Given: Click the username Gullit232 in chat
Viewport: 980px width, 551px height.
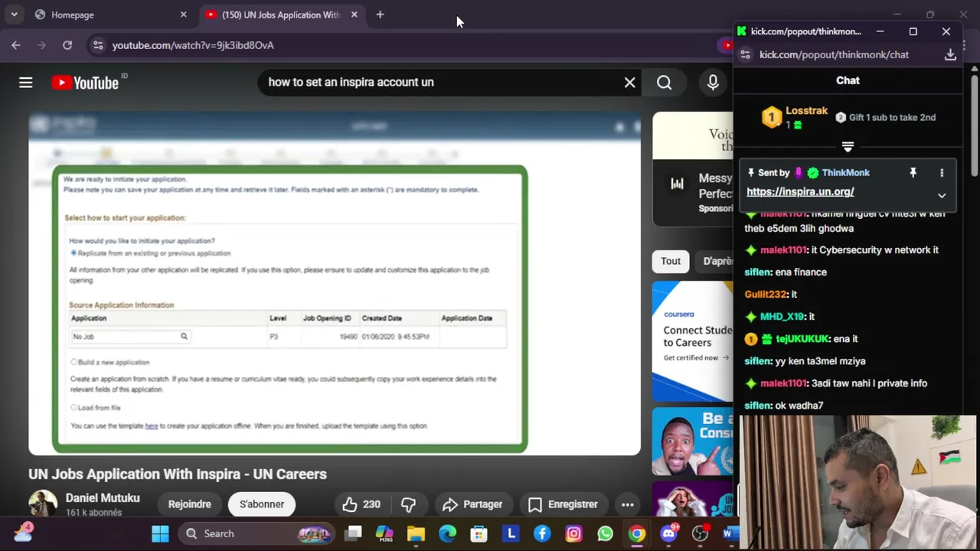Looking at the screenshot, I should click(x=766, y=295).
